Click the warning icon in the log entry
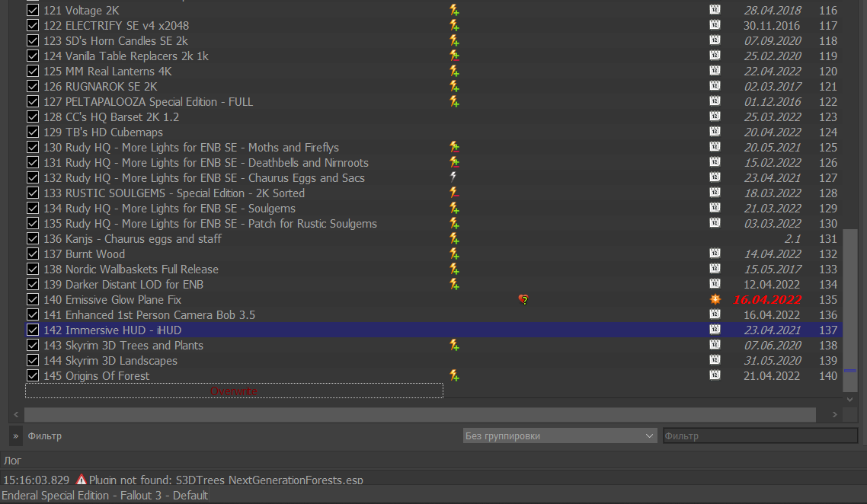Viewport: 867px width, 504px height. tap(82, 479)
